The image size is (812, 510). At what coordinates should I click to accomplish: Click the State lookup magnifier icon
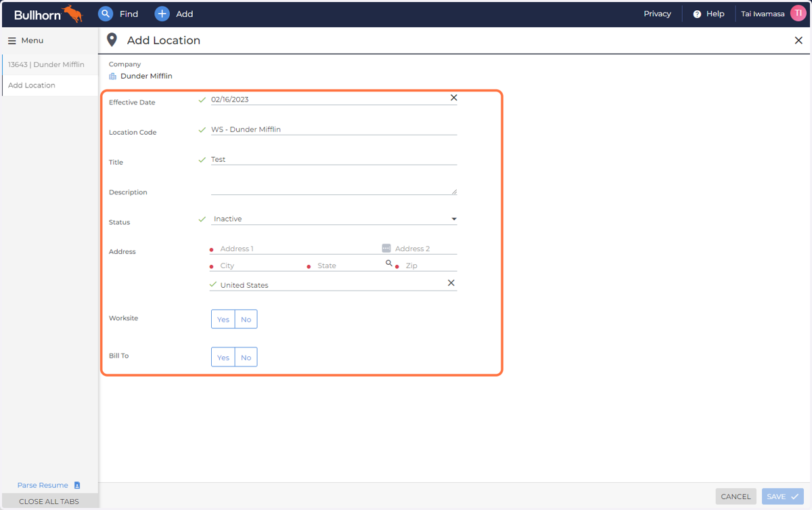point(389,263)
